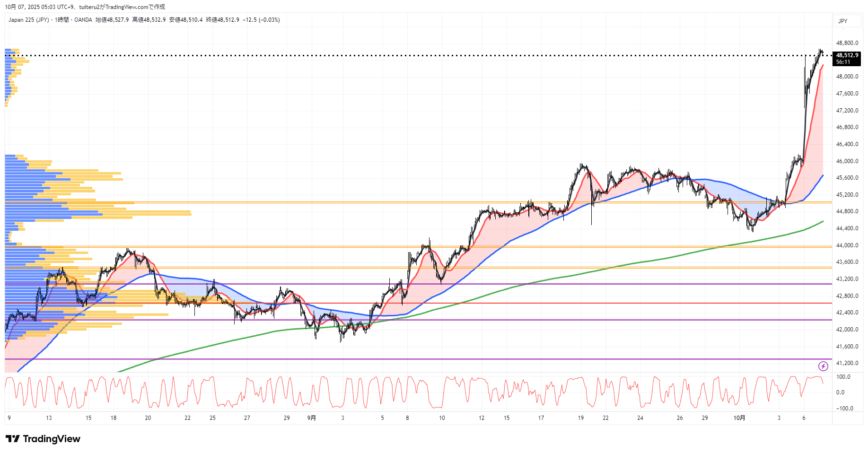Click the 9月 label on the time axis
The image size is (868, 453).
coord(312,418)
